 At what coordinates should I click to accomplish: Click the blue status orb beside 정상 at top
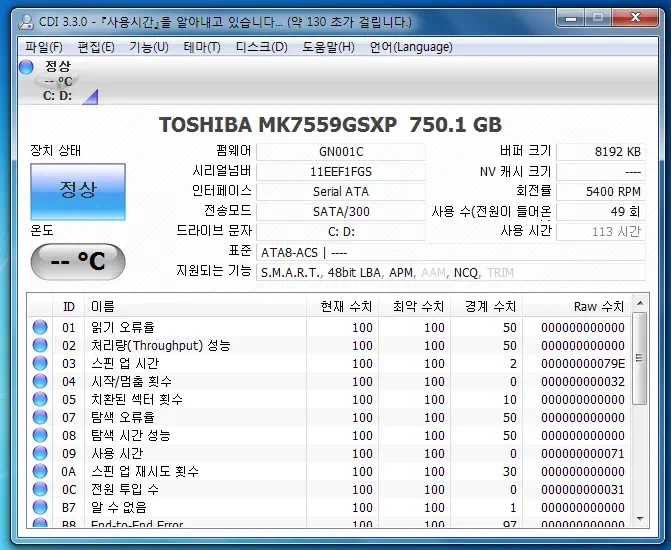tap(26, 67)
